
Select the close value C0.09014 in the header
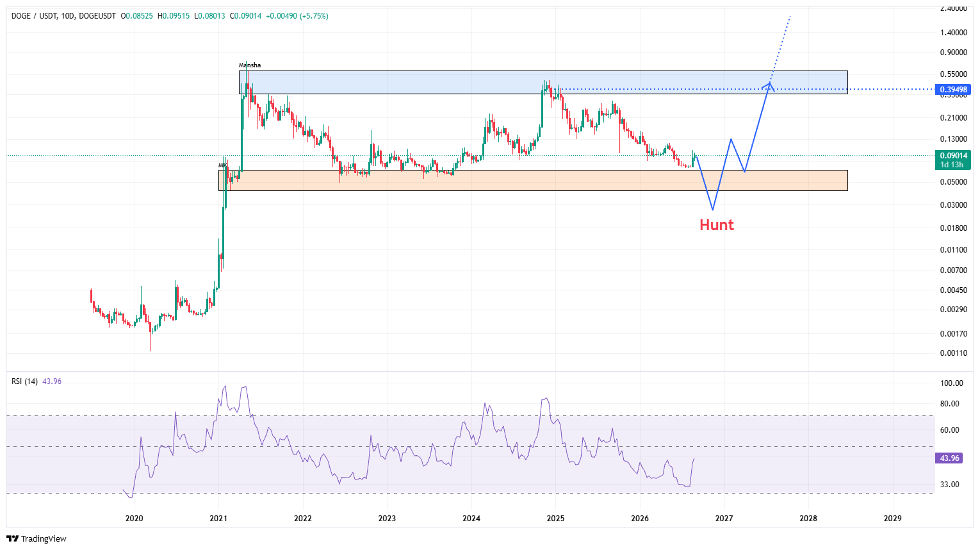pos(245,16)
